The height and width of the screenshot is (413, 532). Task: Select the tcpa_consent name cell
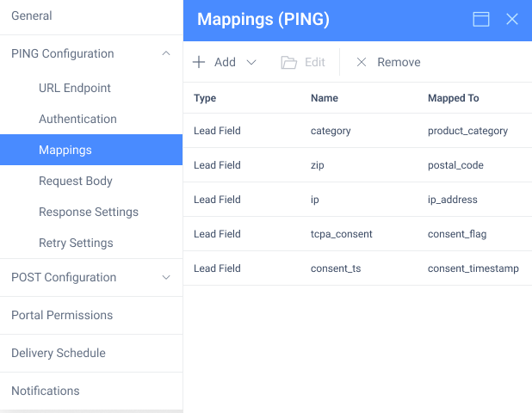(x=341, y=234)
